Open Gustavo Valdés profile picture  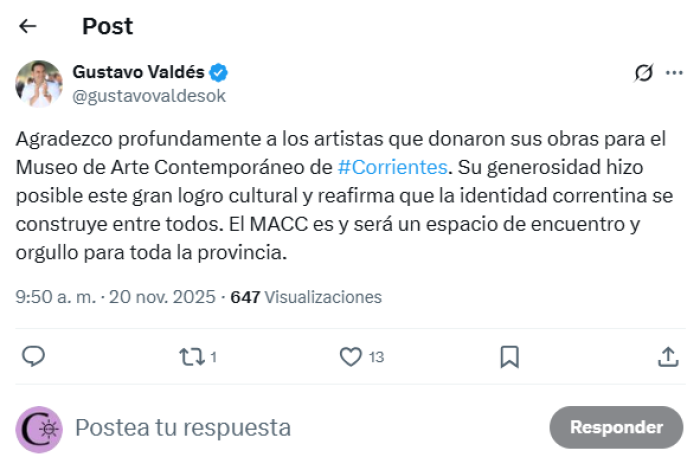pyautogui.click(x=39, y=84)
